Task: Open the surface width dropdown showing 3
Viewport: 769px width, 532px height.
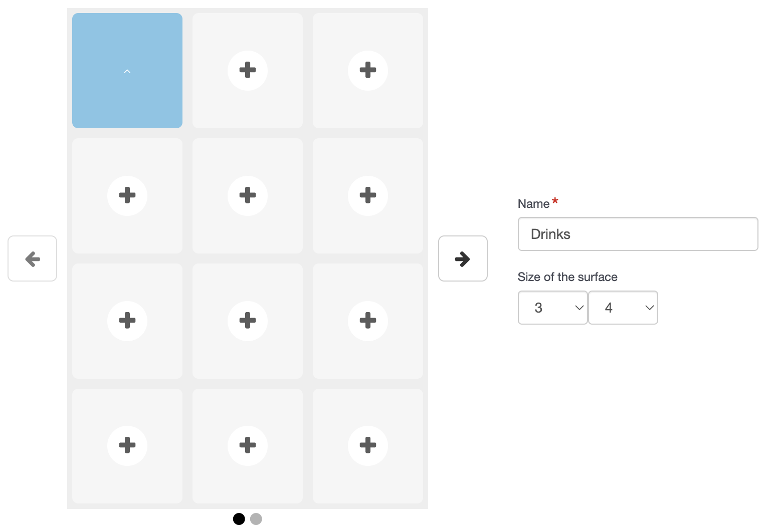Action: (552, 308)
